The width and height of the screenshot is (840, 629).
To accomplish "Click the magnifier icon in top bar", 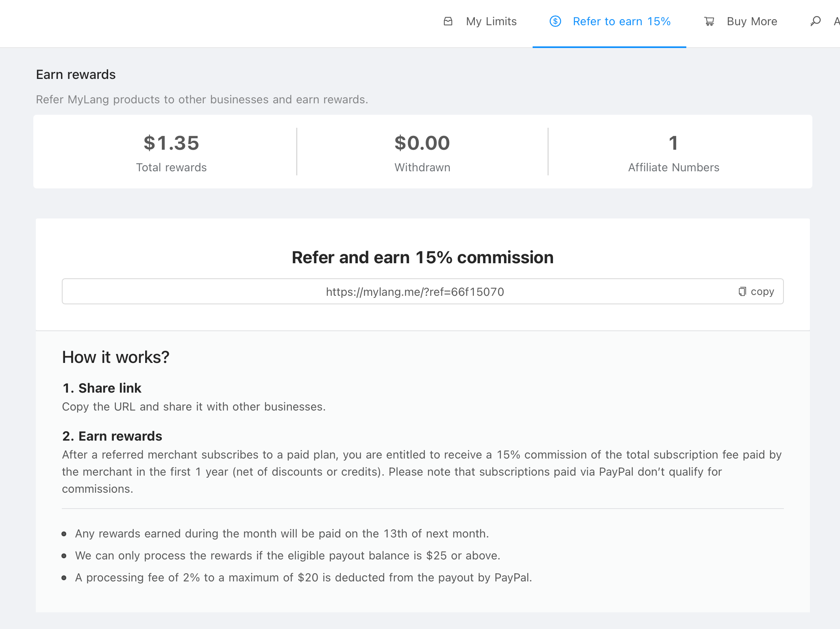I will (x=815, y=21).
